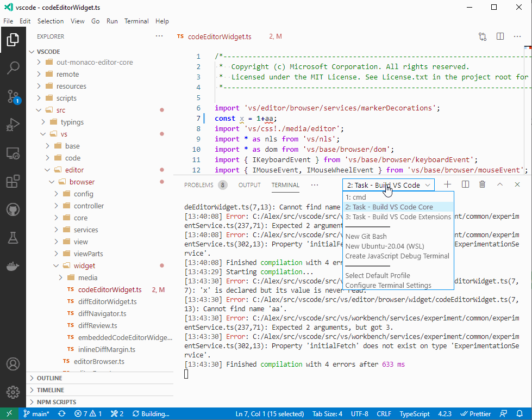Click the remote window indicator in status bar
The image size is (532, 420).
pos(9,413)
